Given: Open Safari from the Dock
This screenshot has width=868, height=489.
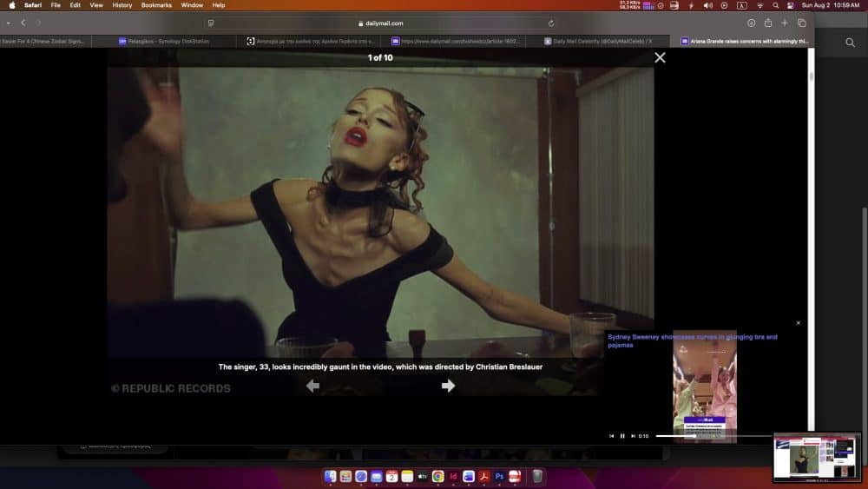Looking at the screenshot, I should click(361, 476).
